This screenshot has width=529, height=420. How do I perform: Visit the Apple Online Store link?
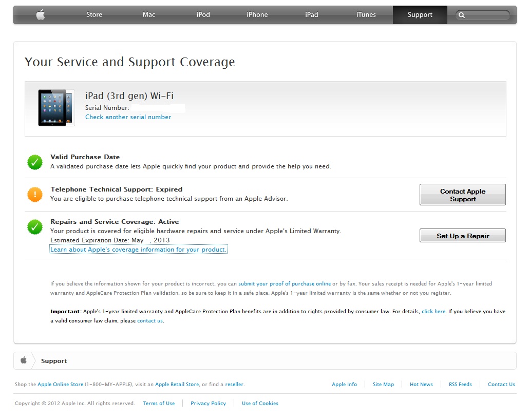[61, 384]
